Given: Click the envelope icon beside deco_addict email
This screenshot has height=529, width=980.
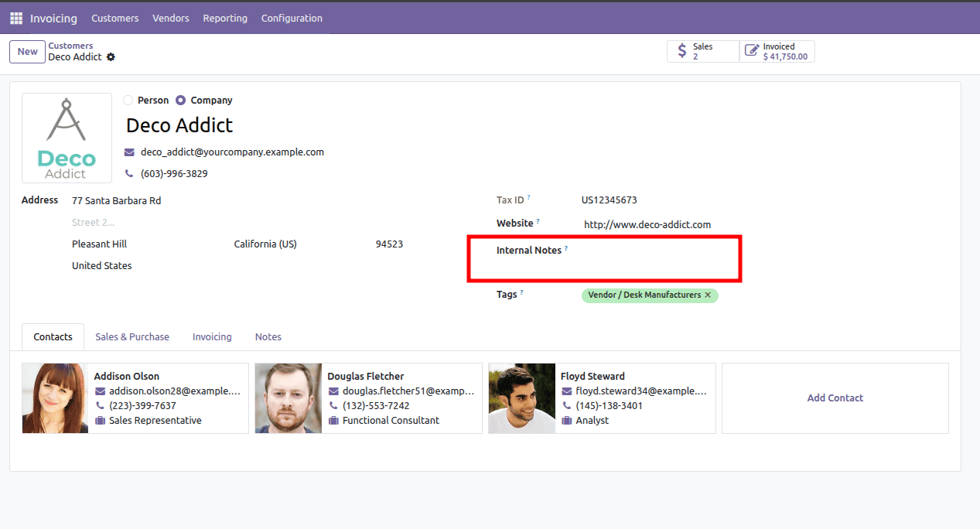Looking at the screenshot, I should click(x=128, y=152).
